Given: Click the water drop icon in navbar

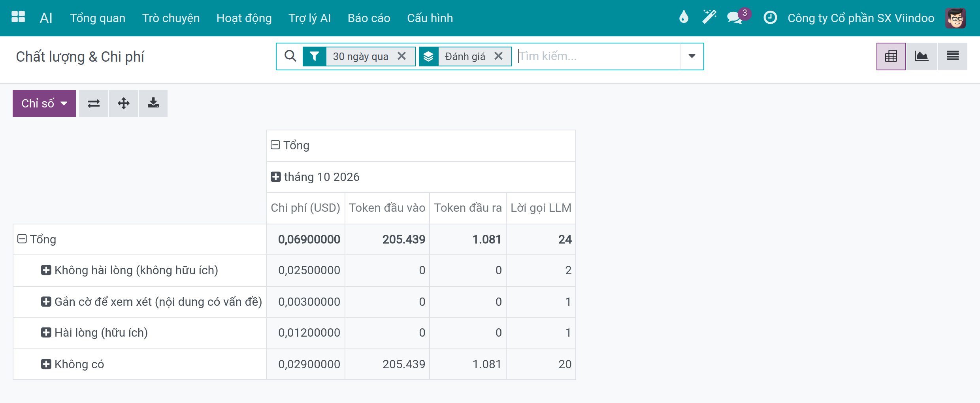Looking at the screenshot, I should [x=684, y=17].
